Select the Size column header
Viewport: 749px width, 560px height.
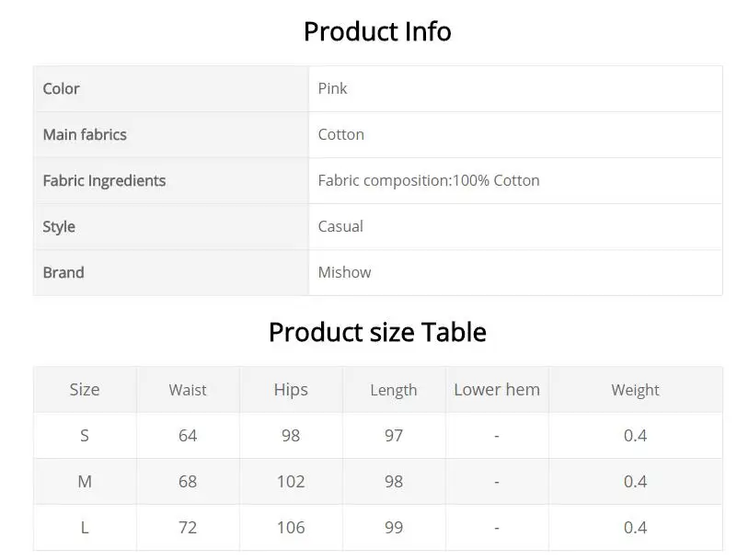[x=85, y=390]
